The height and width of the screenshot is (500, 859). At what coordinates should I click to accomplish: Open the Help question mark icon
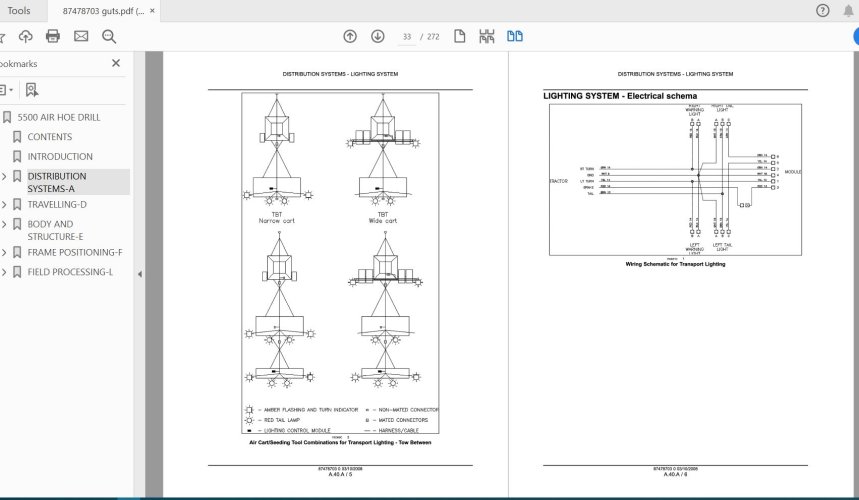coord(822,11)
